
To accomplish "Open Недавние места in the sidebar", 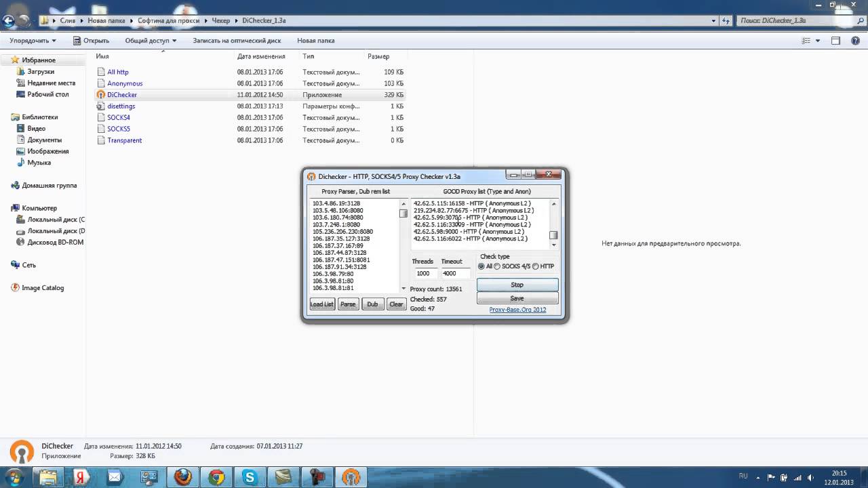I will (x=51, y=83).
